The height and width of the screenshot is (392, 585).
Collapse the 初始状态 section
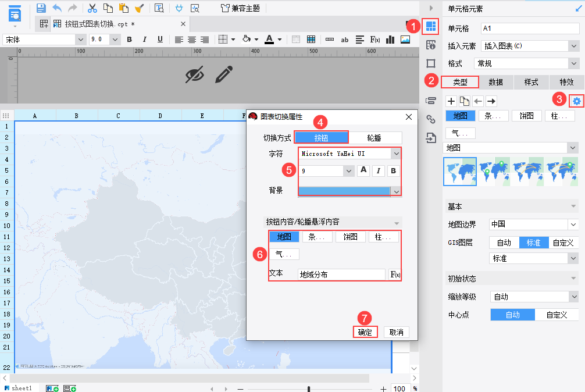point(573,279)
